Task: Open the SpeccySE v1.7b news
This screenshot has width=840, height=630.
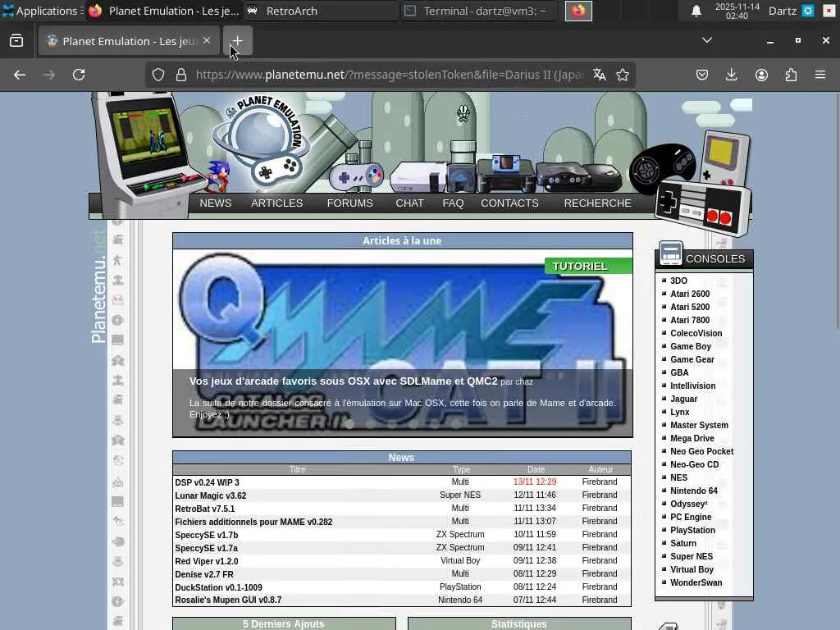Action: coord(206,535)
